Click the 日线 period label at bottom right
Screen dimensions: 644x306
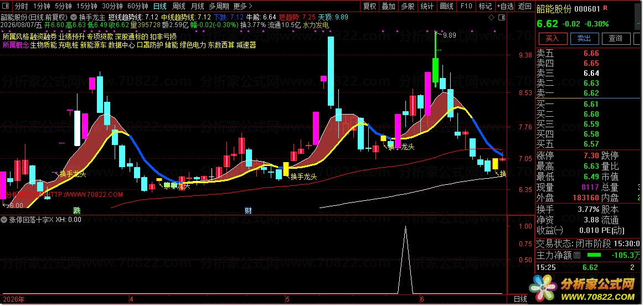point(521,299)
